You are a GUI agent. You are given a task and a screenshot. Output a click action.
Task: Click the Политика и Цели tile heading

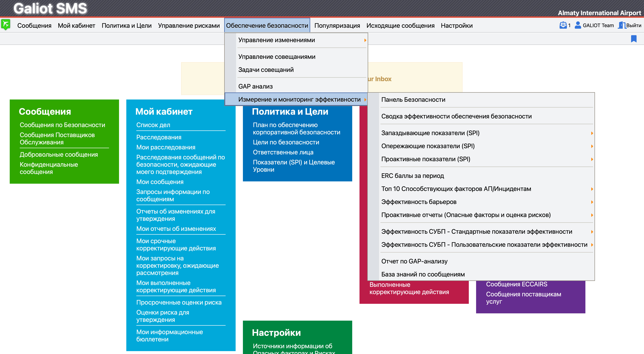290,111
